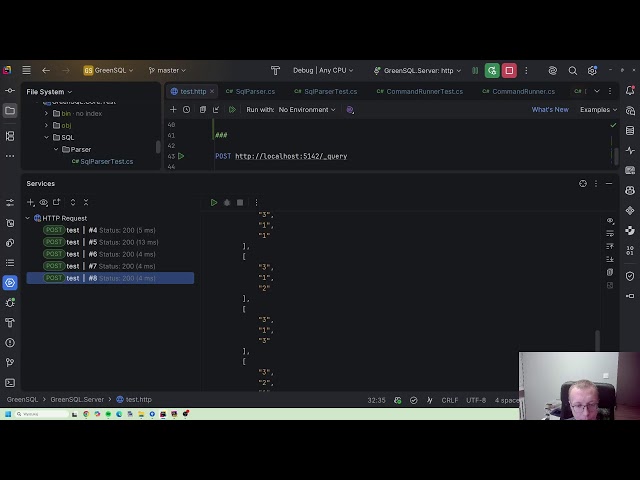Click the GreenSQL.Server breadcrumb
This screenshot has width=640, height=480.
[x=77, y=400]
